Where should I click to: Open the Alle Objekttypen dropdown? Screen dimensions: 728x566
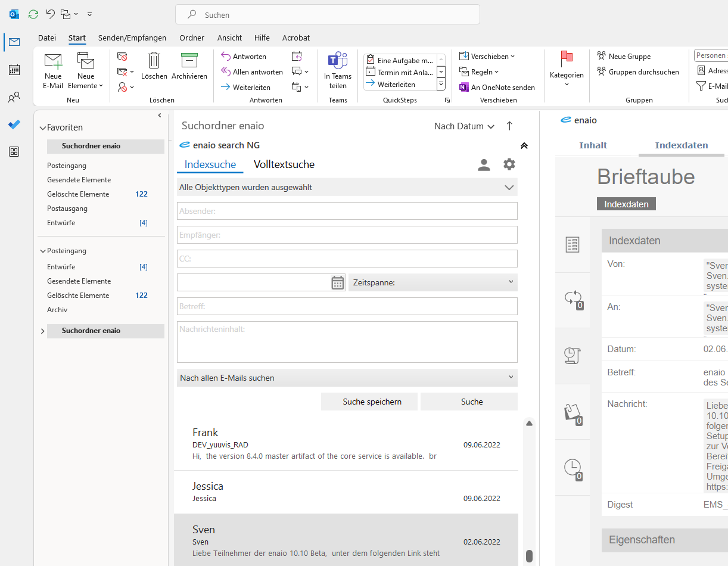click(347, 187)
